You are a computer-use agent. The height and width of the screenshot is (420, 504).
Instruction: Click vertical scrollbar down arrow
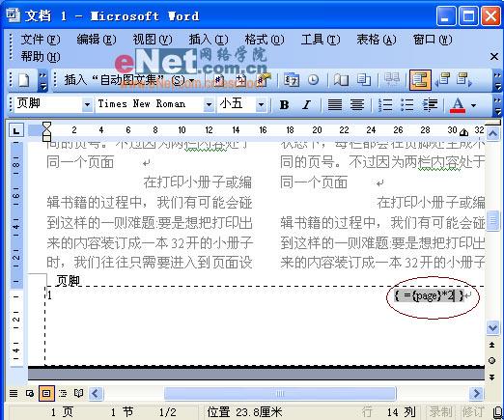492,328
